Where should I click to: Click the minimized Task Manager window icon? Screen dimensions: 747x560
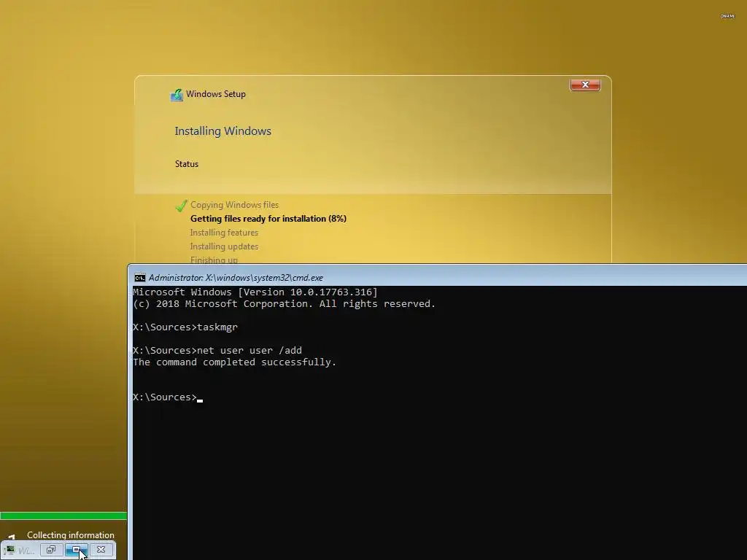(9, 551)
